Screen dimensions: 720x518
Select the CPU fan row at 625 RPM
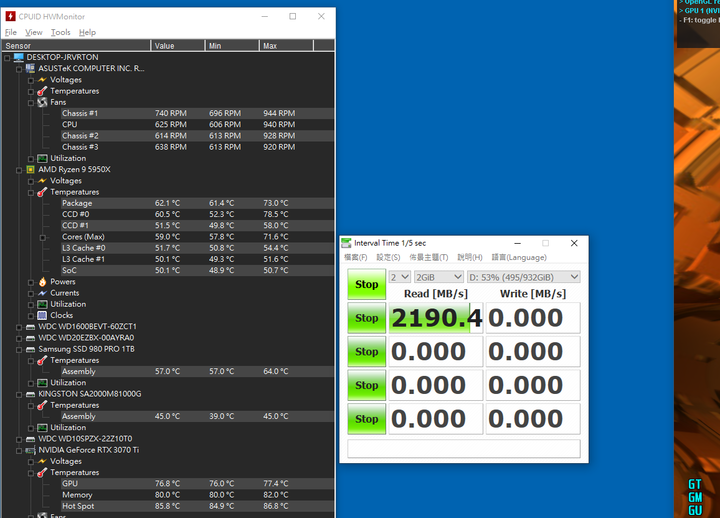[x=197, y=124]
